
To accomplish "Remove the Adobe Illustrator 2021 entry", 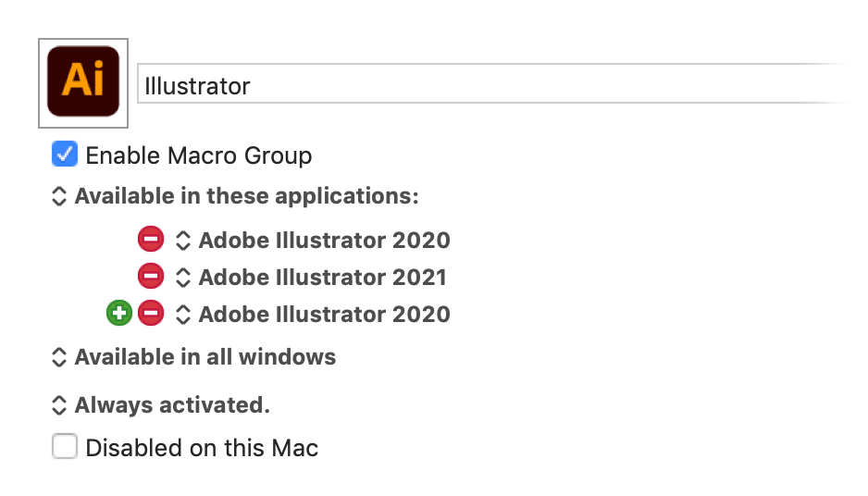I will (x=151, y=276).
